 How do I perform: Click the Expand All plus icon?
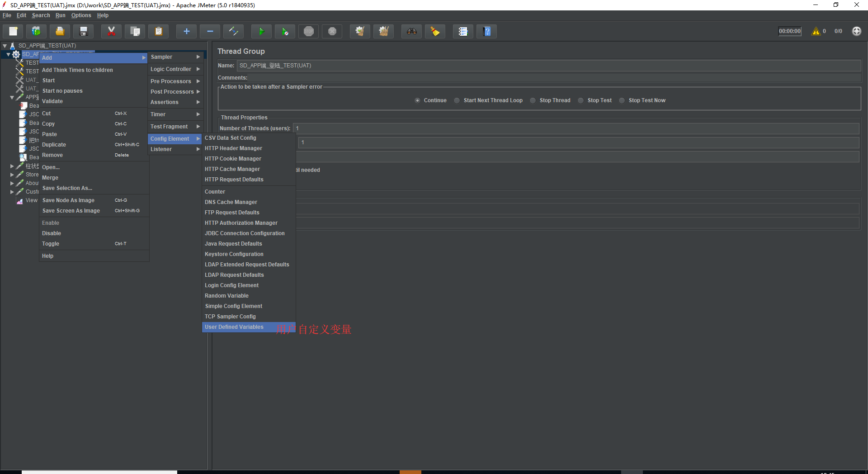(186, 31)
